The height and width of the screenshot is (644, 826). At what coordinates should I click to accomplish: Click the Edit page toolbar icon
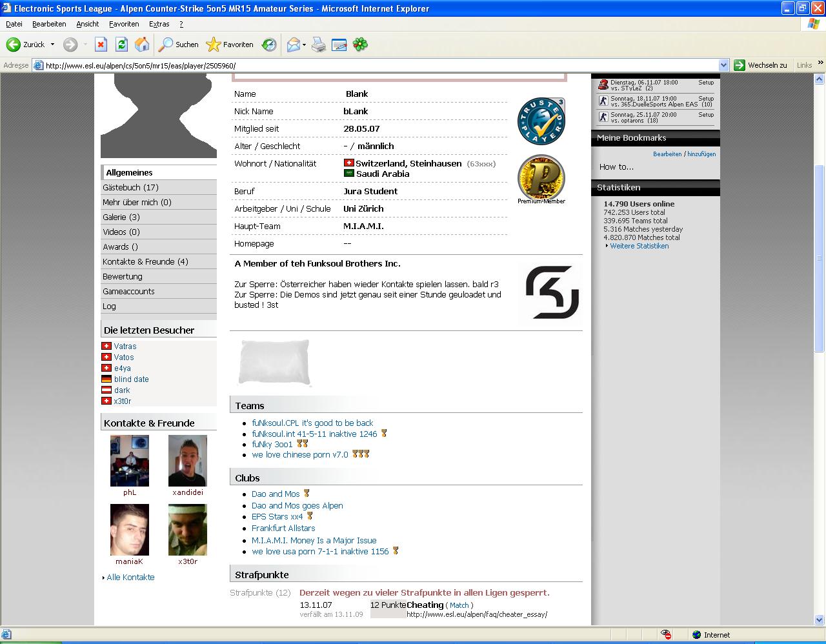[x=339, y=45]
